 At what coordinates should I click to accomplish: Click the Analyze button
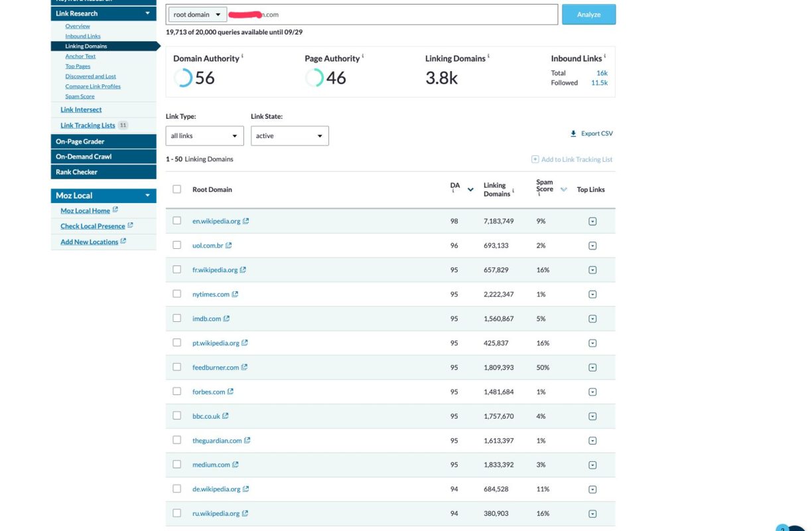(x=588, y=15)
